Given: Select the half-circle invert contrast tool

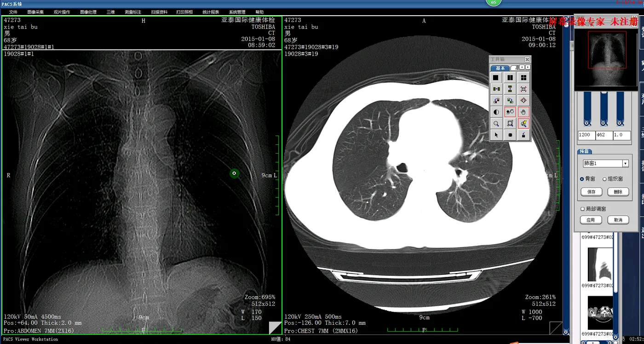Looking at the screenshot, I should point(496,112).
